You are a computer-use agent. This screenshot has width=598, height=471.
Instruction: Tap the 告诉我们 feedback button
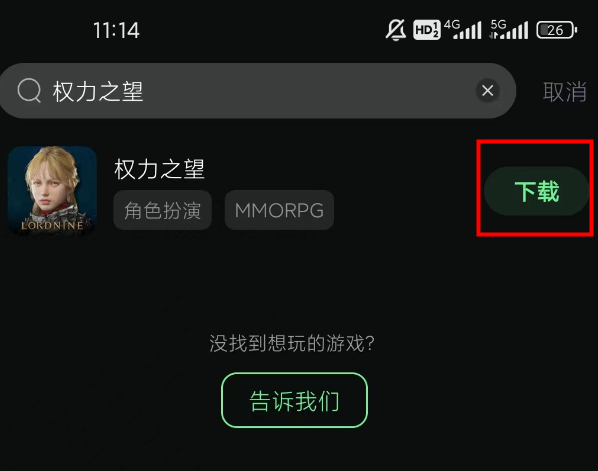294,400
